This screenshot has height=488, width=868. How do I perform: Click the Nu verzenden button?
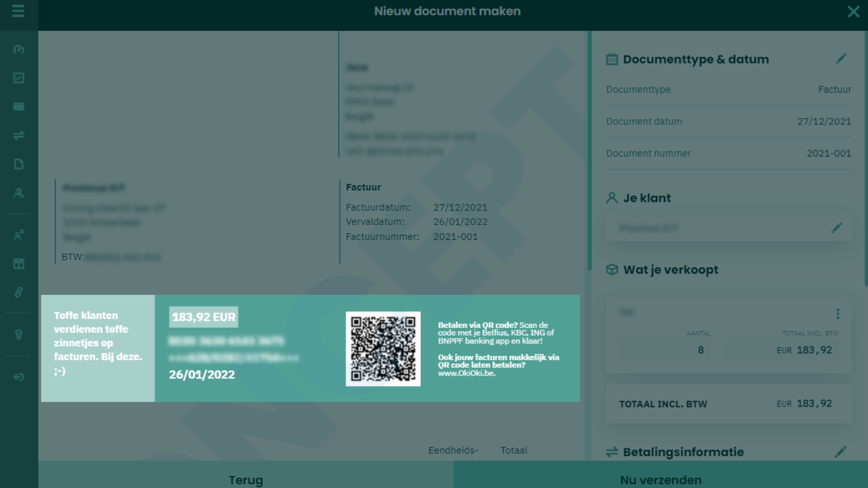[660, 474]
